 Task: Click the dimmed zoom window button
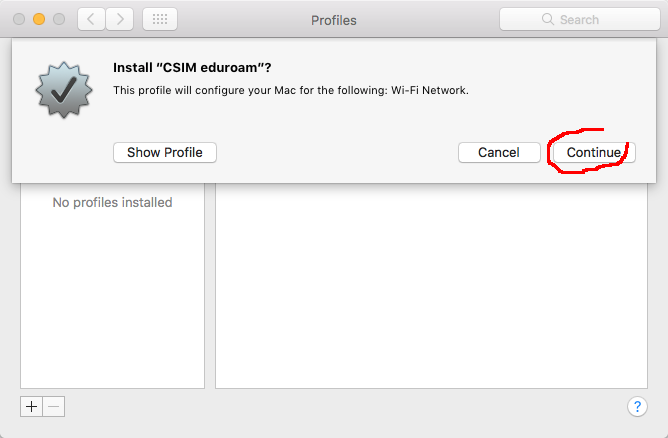click(x=59, y=19)
